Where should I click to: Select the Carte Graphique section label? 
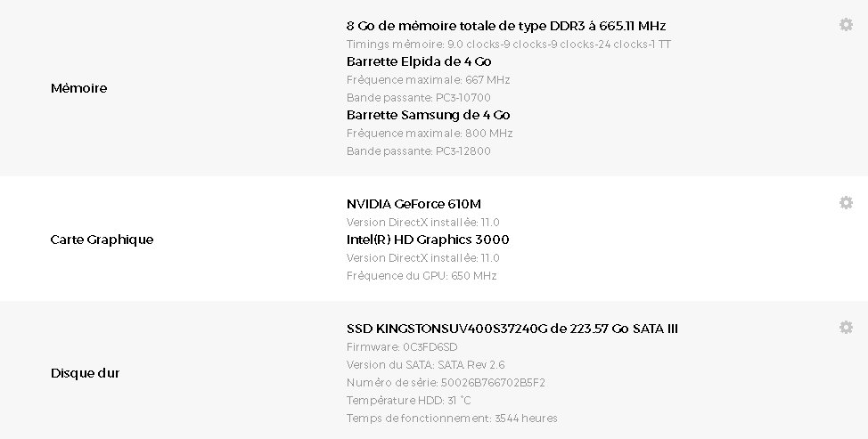[x=102, y=240]
